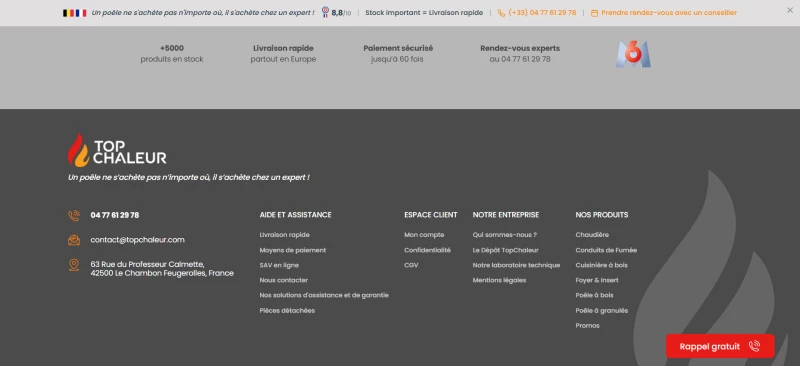Close the top announcement banner
Image resolution: width=800 pixels, height=366 pixels.
click(790, 10)
